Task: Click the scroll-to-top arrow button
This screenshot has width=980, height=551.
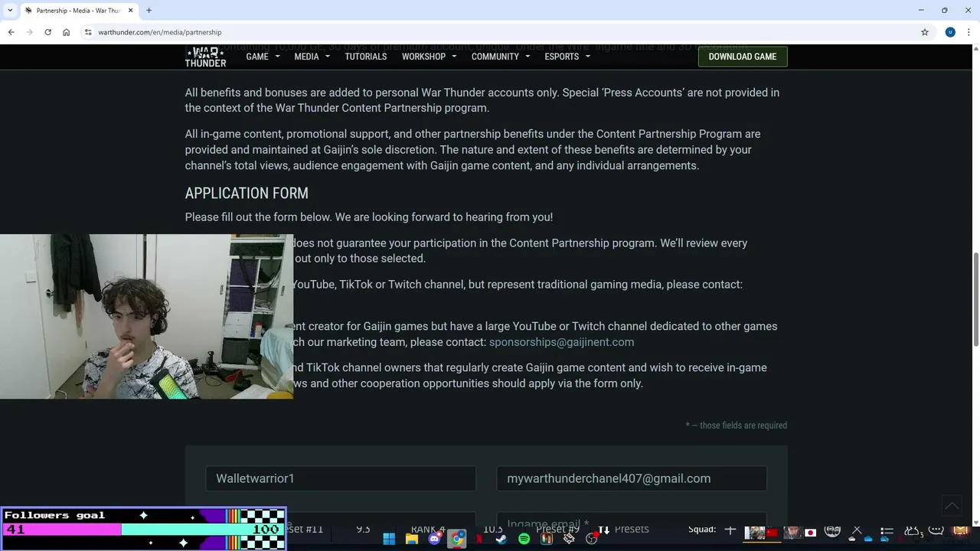Action: click(x=952, y=506)
